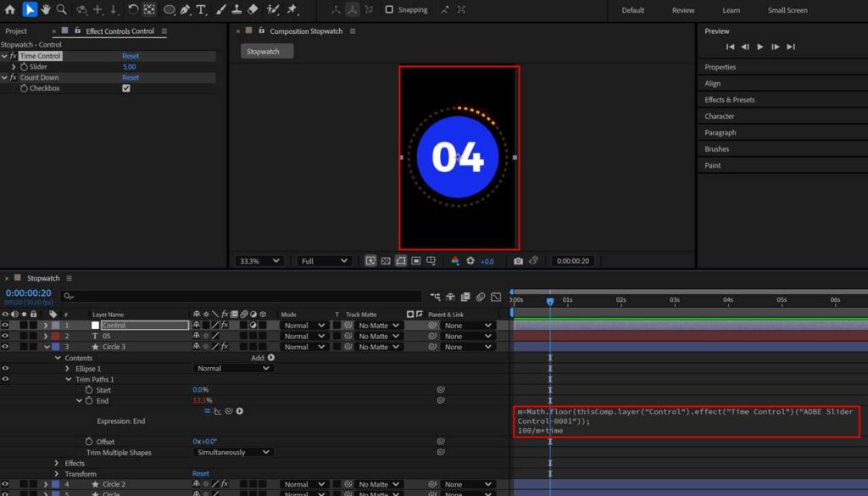Open the Graph Editor in the timeline
The width and height of the screenshot is (868, 496).
point(496,297)
